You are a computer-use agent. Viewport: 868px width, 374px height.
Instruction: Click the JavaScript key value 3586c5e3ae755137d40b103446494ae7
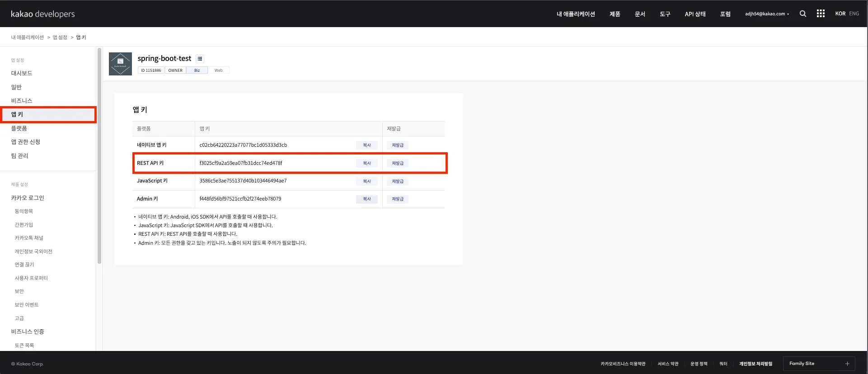click(x=243, y=181)
